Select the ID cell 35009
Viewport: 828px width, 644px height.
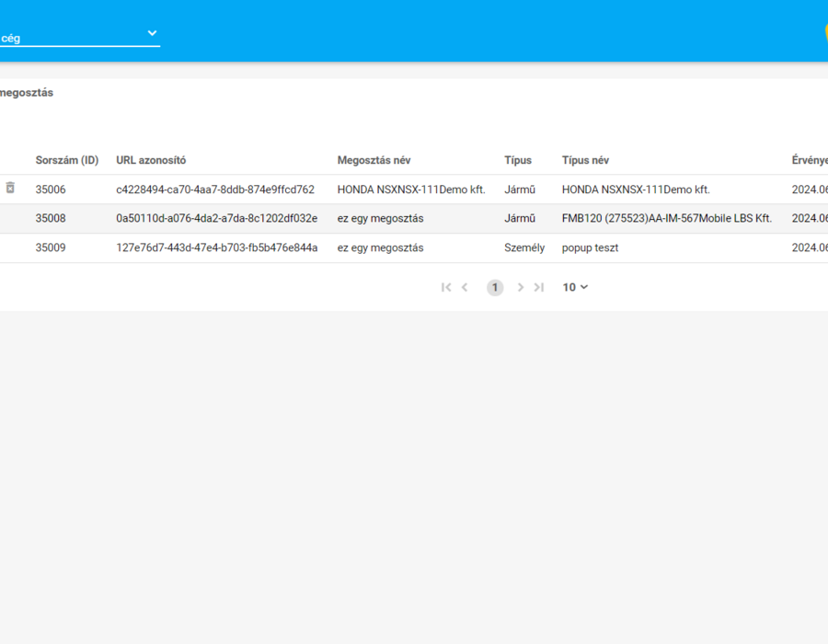pyautogui.click(x=51, y=247)
